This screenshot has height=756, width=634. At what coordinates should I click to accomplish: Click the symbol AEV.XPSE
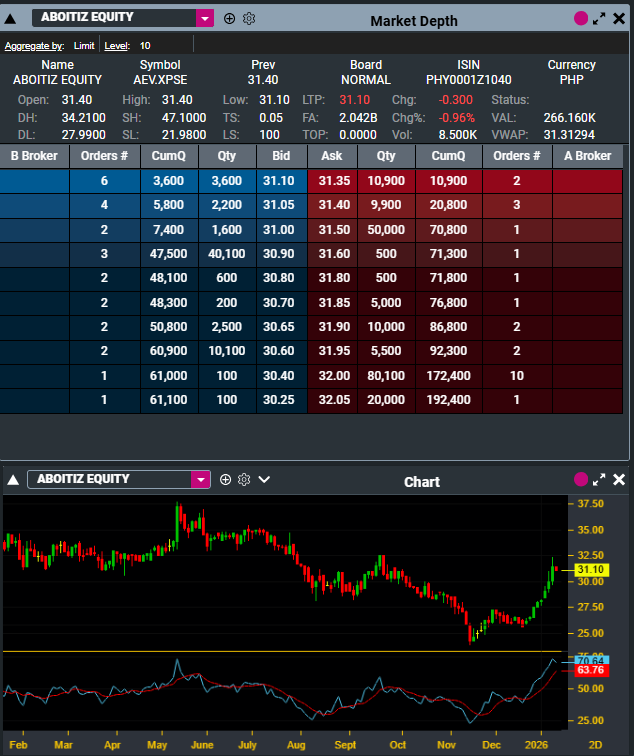click(x=160, y=80)
